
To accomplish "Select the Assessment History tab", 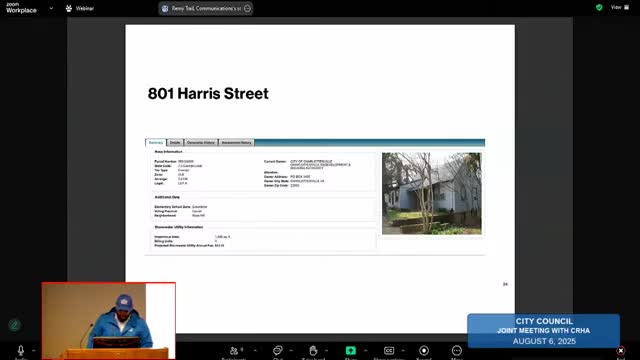I will pyautogui.click(x=236, y=142).
